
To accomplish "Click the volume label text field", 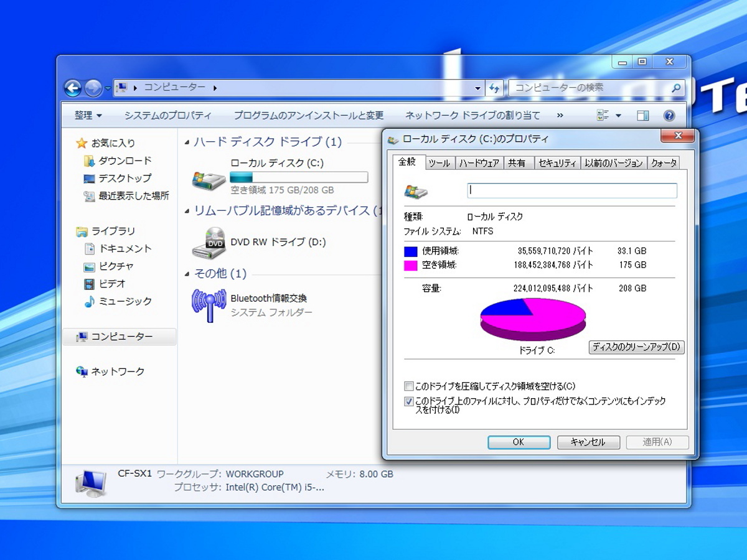I will coord(572,190).
